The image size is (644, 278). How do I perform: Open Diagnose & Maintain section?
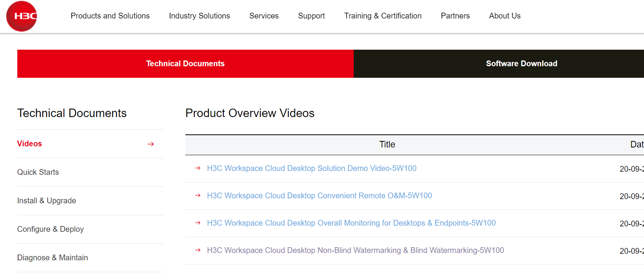[x=53, y=258]
